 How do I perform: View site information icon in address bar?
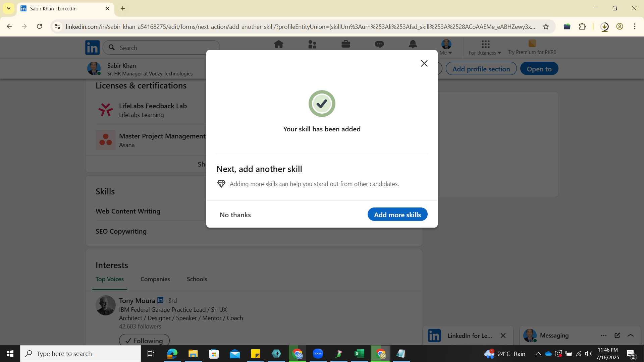(x=57, y=26)
